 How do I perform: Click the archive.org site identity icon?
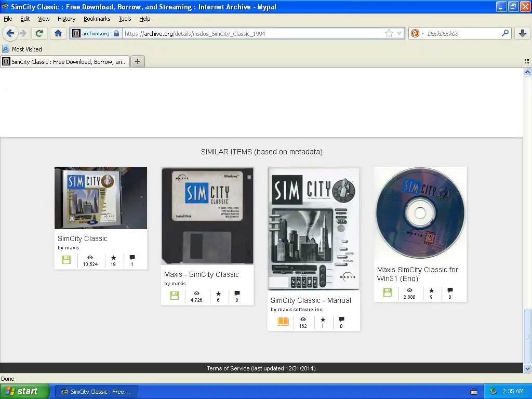(76, 33)
